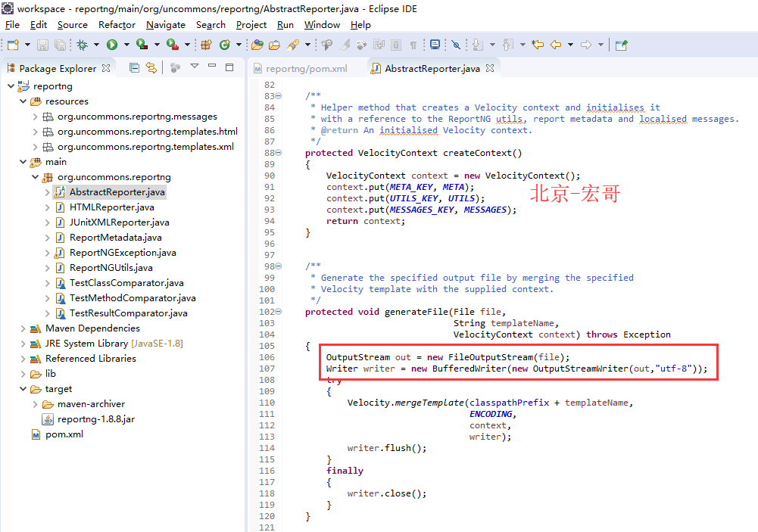
Task: Expand org.uncommons.reportng.messages package
Action: pyautogui.click(x=35, y=117)
